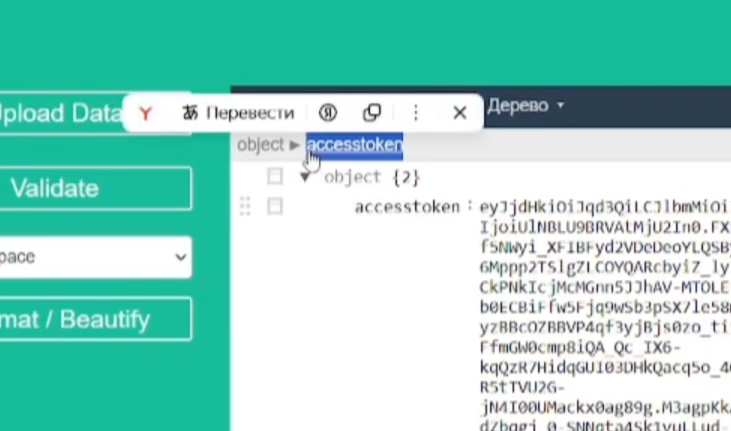Viewport: 731px width, 431px height.
Task: Click the breadcrumb arrow after object
Action: click(294, 145)
